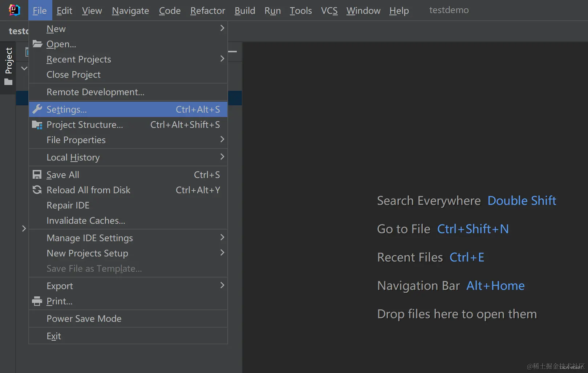
Task: Expand the Manage IDE Settings submenu arrow
Action: pos(222,237)
